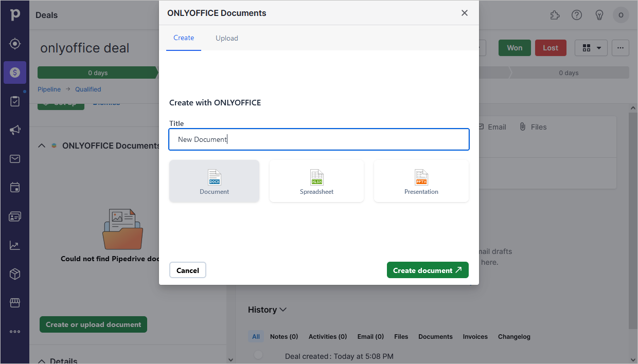Click inside the Title input field

point(319,139)
